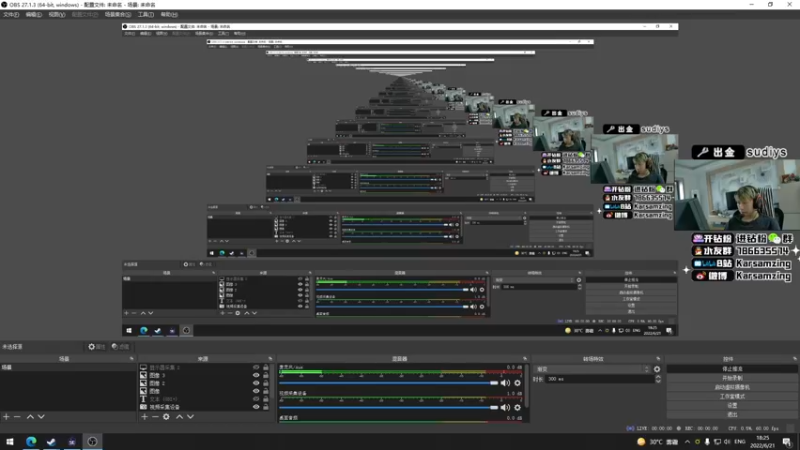This screenshot has width=800, height=450.
Task: Pop out the 来源 dock using its header icon
Action: click(270, 359)
